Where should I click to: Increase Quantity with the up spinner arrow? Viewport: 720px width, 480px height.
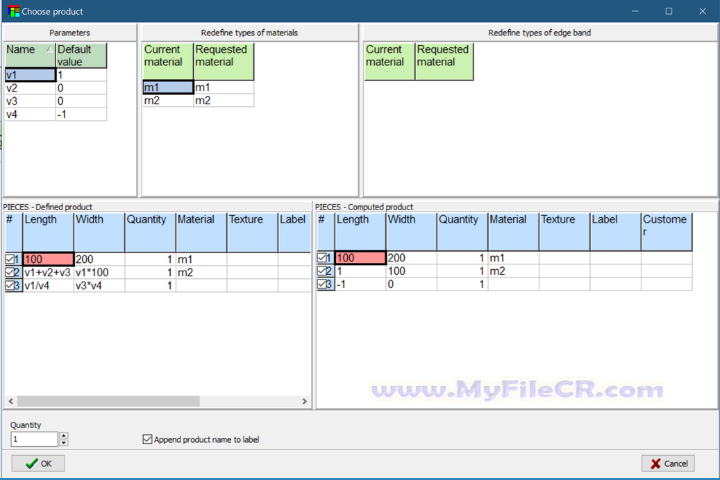click(64, 435)
